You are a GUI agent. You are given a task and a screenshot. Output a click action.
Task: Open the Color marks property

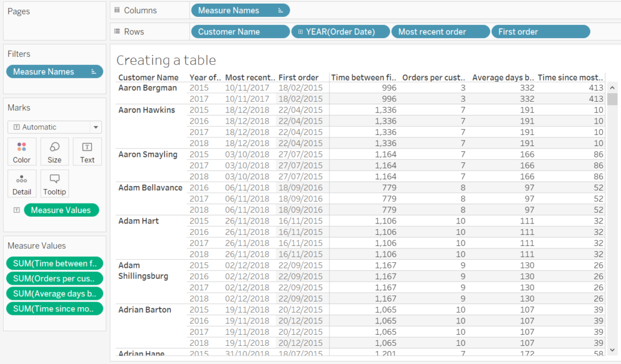[21, 151]
